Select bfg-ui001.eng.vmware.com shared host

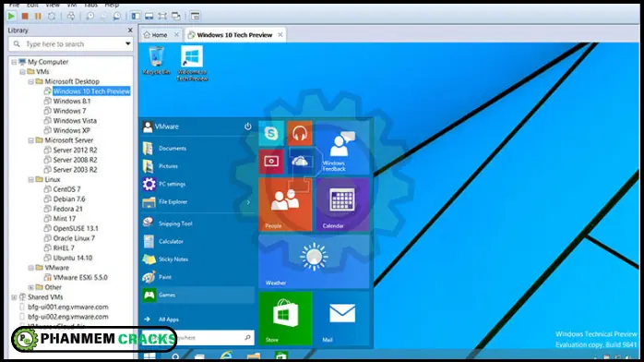[67, 307]
